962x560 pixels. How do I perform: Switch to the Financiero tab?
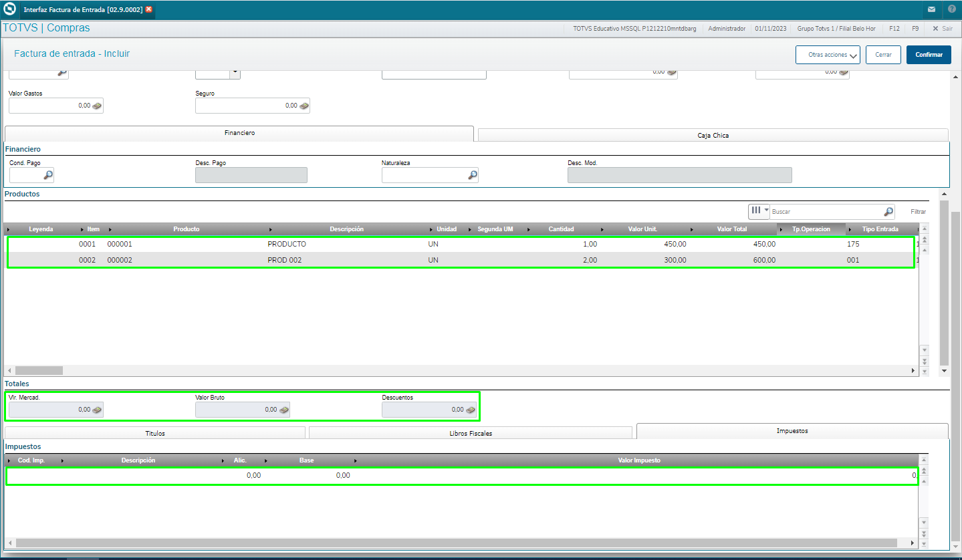pyautogui.click(x=239, y=133)
